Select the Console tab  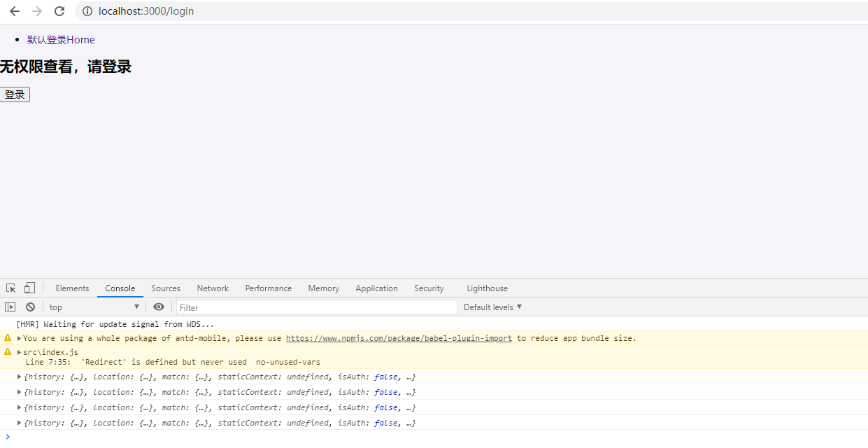(x=120, y=288)
